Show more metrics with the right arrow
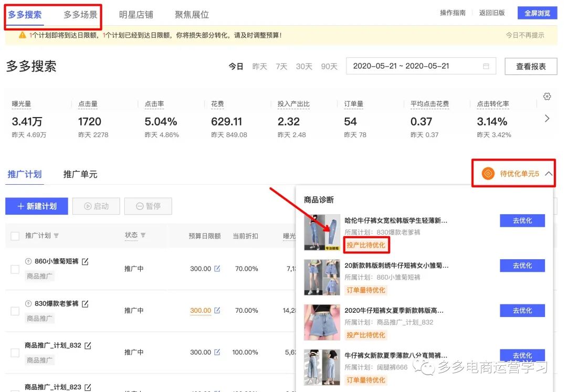 (x=547, y=119)
